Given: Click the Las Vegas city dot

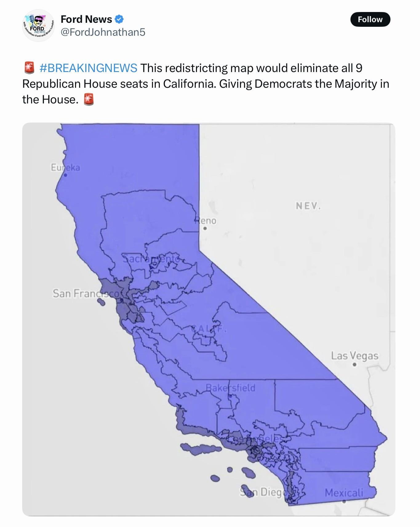Looking at the screenshot, I should [354, 364].
